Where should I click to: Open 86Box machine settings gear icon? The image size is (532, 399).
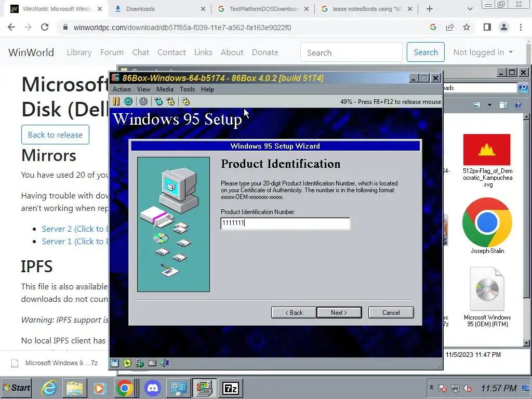[x=185, y=101]
